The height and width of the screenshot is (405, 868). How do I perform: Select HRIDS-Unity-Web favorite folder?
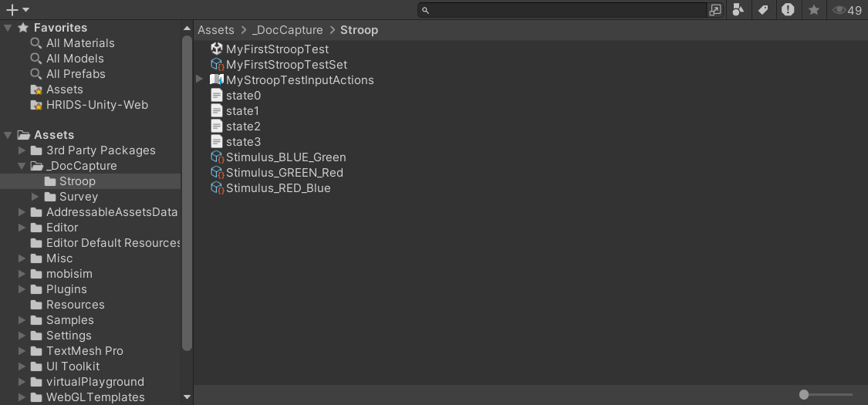point(97,105)
